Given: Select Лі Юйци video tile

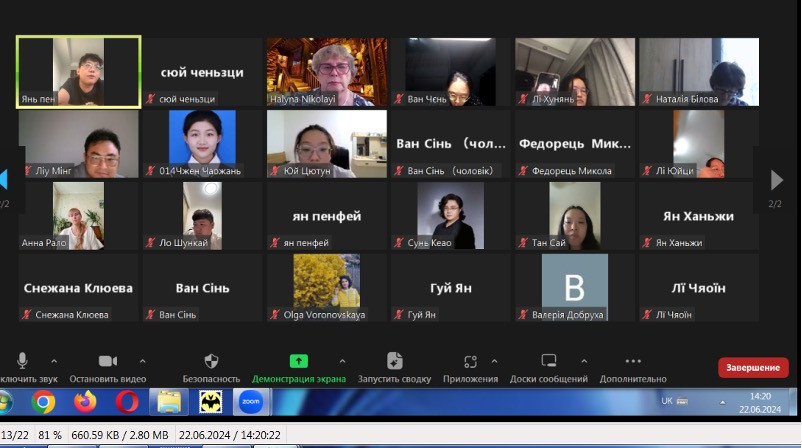Looking at the screenshot, I should [699, 144].
